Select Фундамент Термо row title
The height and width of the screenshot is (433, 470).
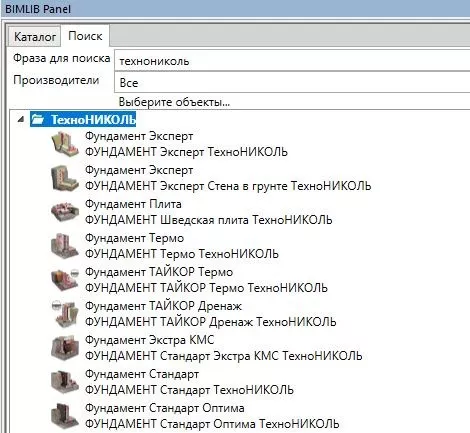(135, 238)
